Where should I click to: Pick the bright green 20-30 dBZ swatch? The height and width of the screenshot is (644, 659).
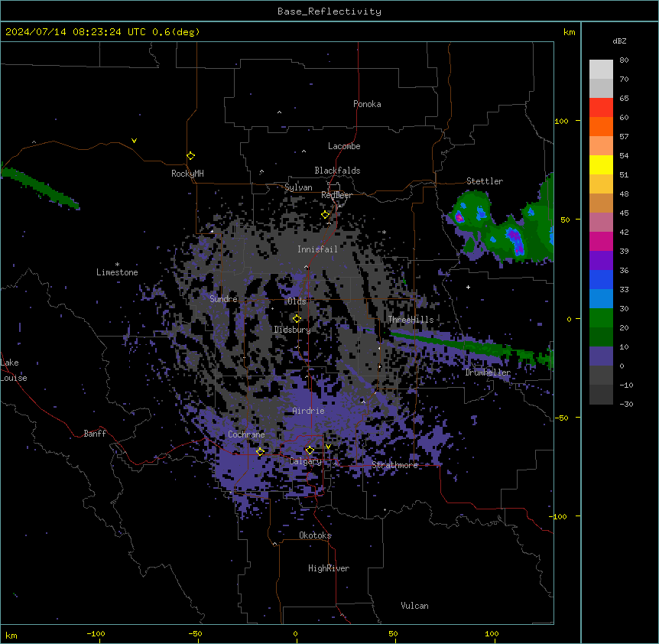click(601, 318)
